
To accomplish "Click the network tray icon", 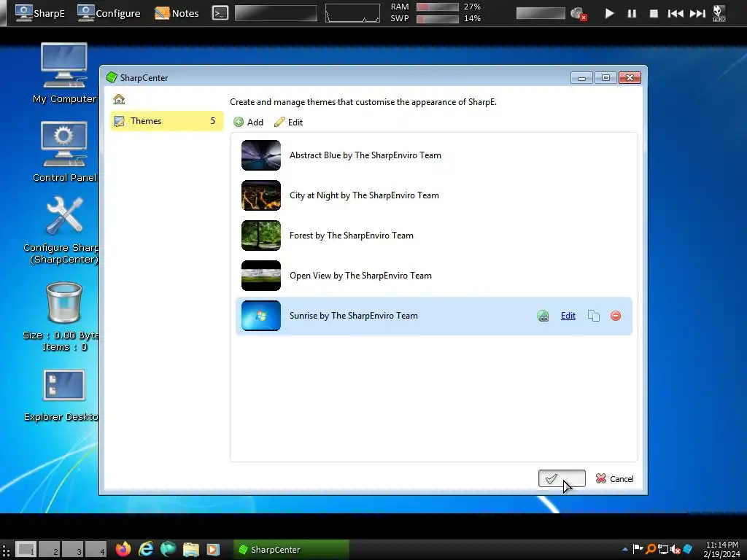I will tap(662, 550).
